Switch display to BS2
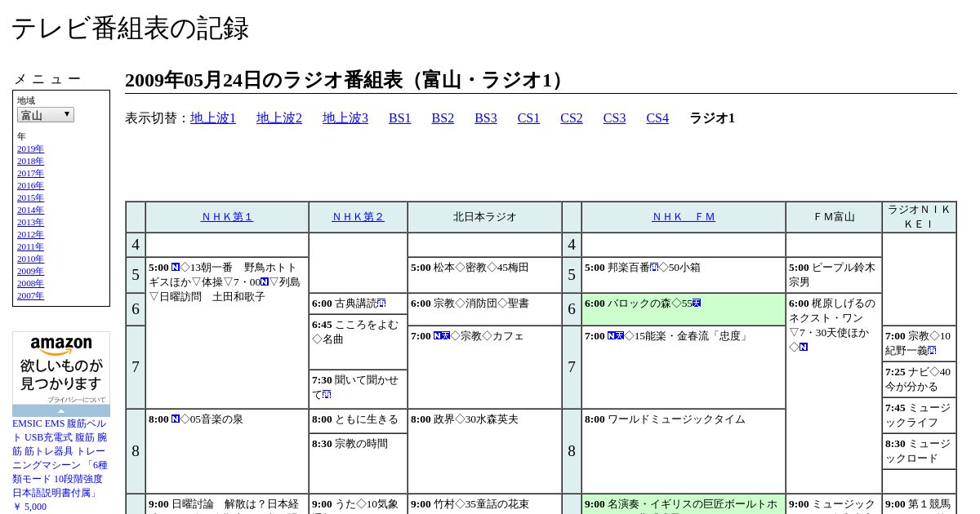The width and height of the screenshot is (980, 514). click(443, 118)
